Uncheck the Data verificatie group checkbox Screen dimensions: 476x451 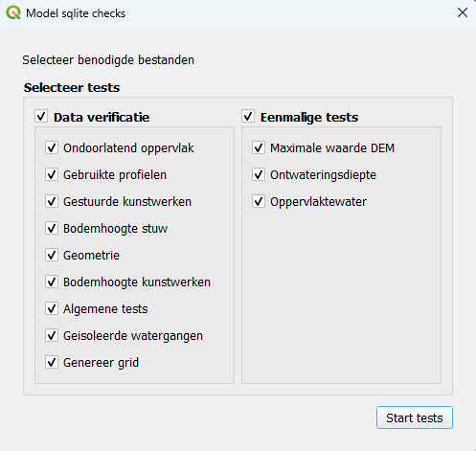coord(41,117)
